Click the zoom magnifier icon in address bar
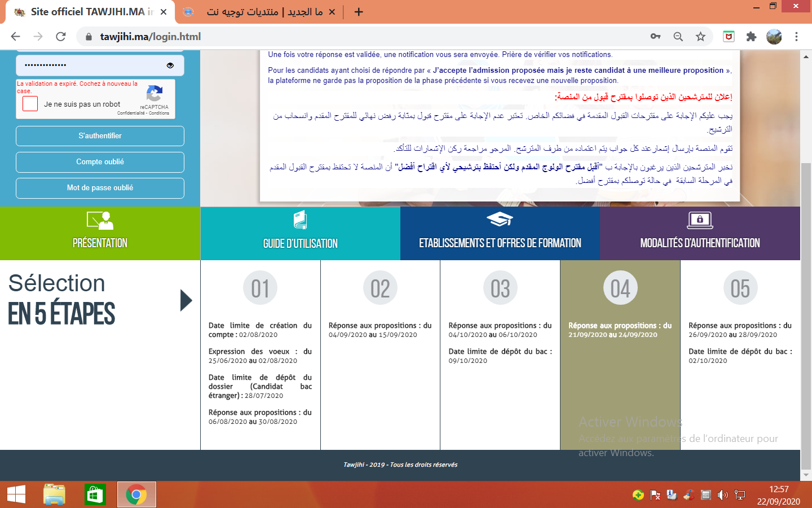The image size is (812, 508). 678,37
